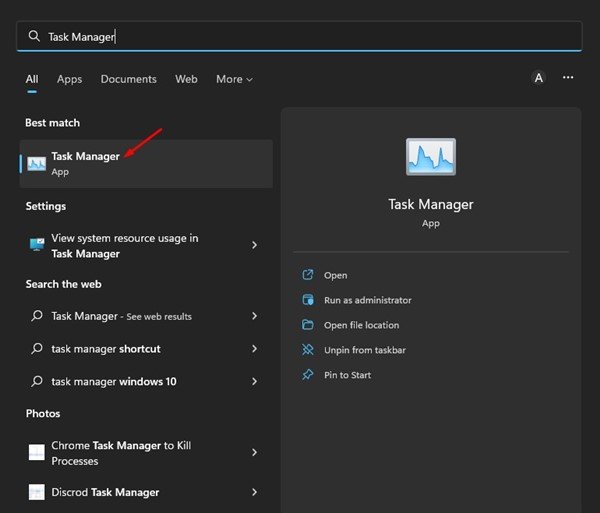Expand arrow for task manager shortcut
Image resolution: width=600 pixels, height=513 pixels.
tap(254, 349)
